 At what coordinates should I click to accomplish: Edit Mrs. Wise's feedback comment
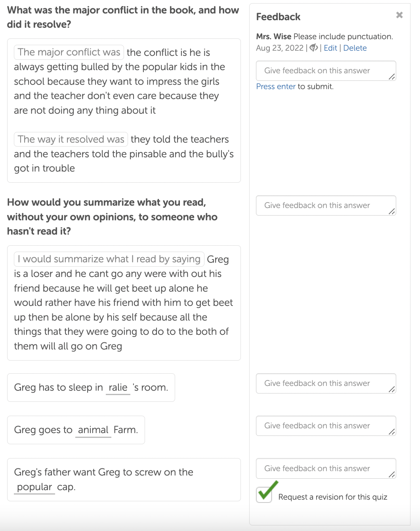330,48
